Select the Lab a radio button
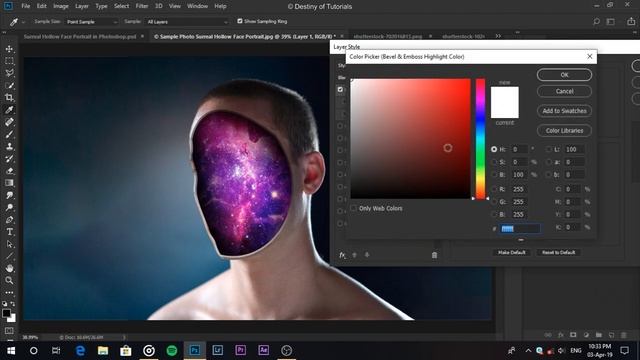 point(549,162)
